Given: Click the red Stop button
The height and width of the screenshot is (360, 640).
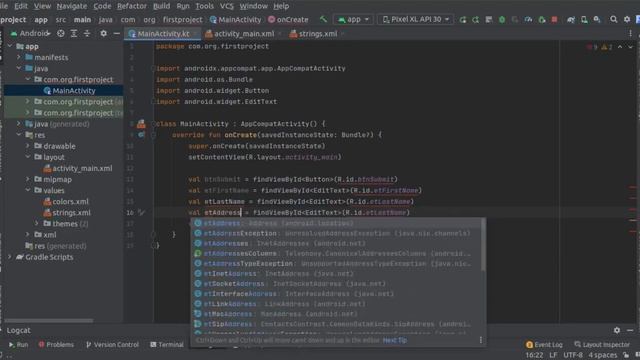Looking at the screenshot, I should [x=554, y=19].
